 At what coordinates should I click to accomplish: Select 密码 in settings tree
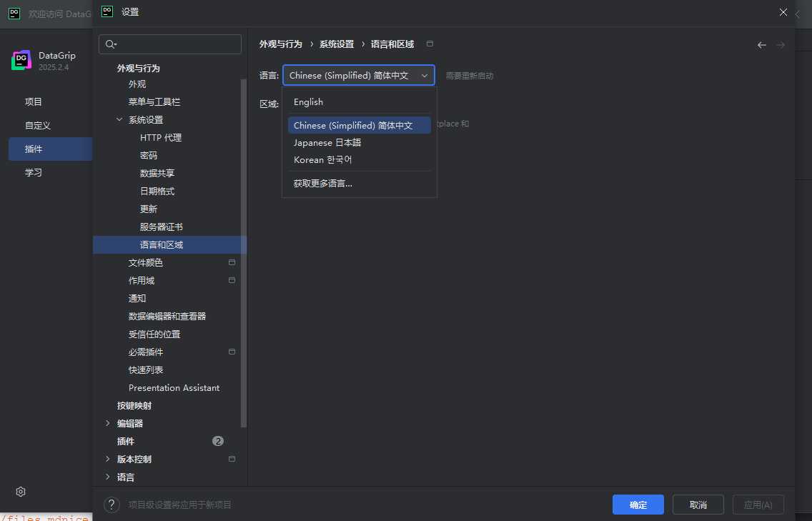click(149, 155)
